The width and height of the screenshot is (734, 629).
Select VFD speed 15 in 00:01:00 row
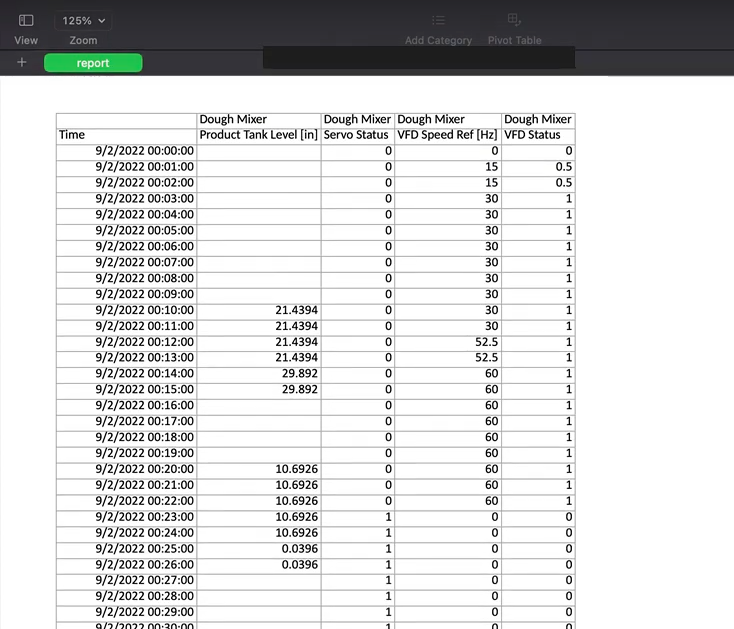(448, 167)
